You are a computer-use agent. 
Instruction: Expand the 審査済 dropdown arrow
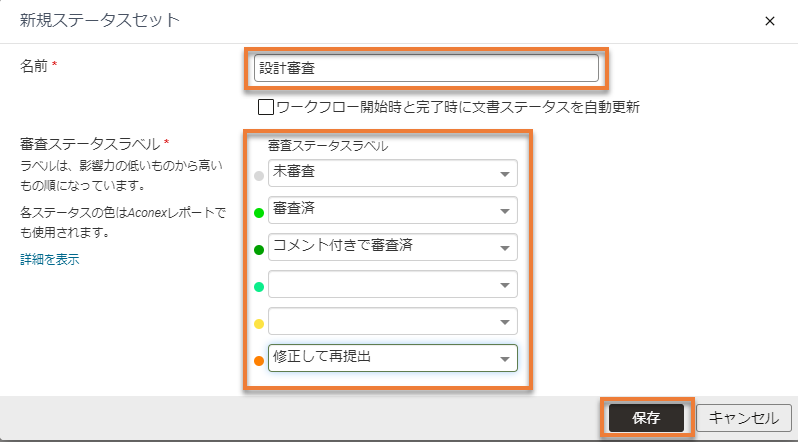click(504, 211)
